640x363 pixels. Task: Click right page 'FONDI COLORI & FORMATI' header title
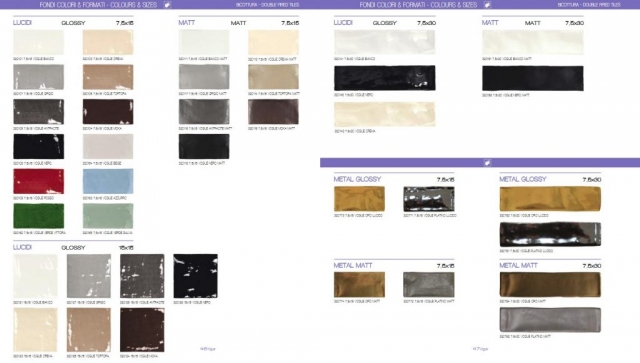click(x=418, y=5)
